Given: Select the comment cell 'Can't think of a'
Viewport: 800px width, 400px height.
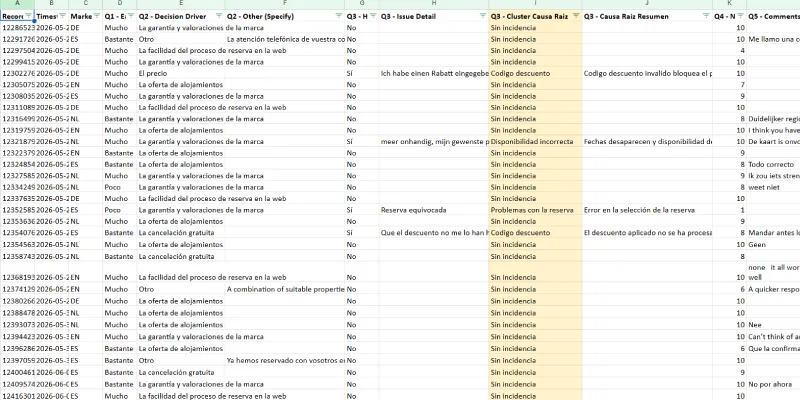Looking at the screenshot, I should pyautogui.click(x=773, y=337).
